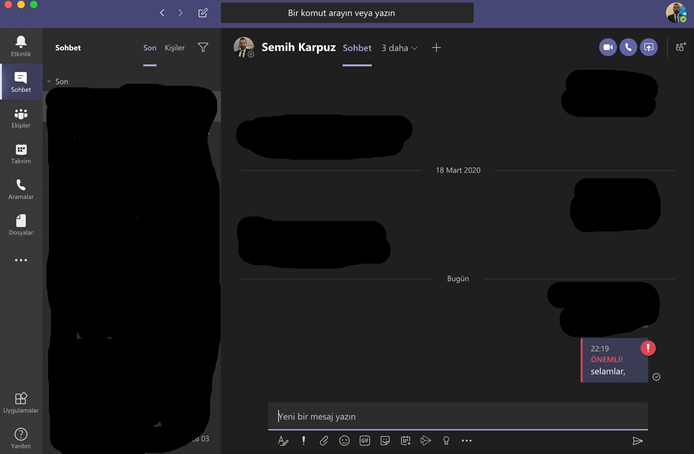The image size is (694, 454).
Task: Open the Ekipler teams section
Action: click(x=21, y=118)
